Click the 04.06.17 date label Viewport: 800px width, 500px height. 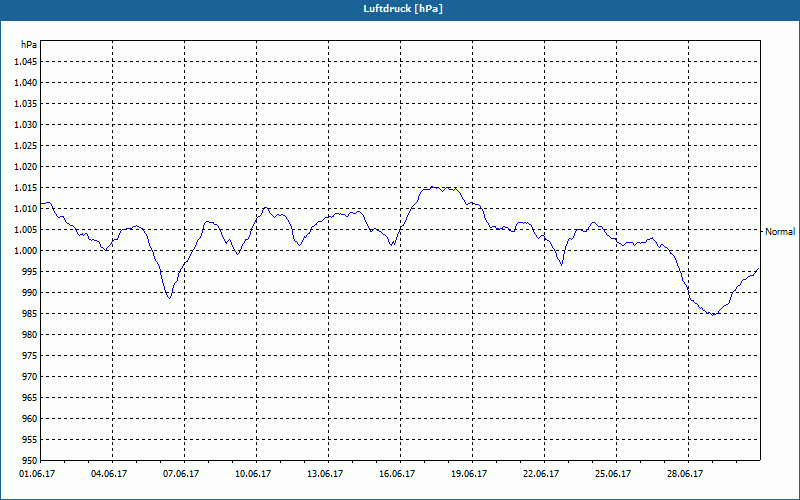pyautogui.click(x=109, y=474)
